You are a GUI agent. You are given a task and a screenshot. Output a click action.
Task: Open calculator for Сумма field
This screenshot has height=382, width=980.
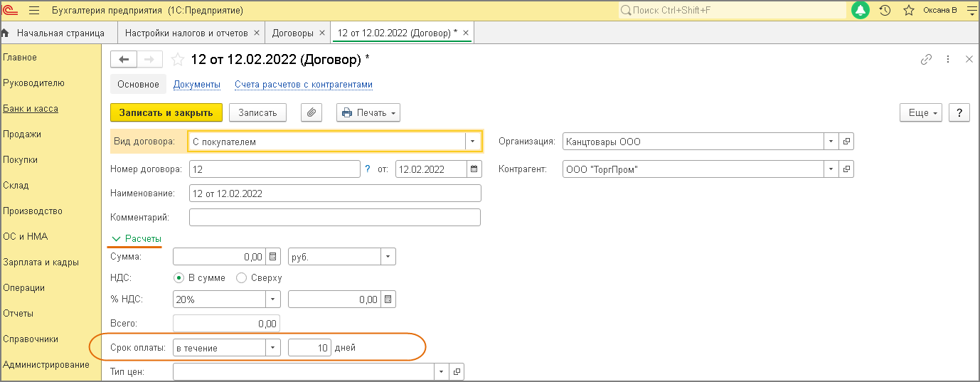point(274,257)
